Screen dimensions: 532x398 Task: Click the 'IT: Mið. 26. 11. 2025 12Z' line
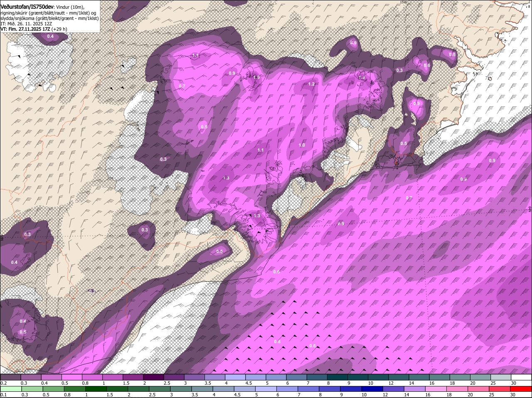click(26, 24)
